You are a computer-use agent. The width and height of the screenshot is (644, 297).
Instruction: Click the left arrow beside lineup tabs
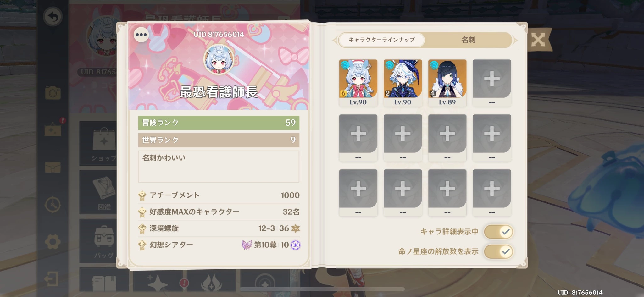(335, 40)
